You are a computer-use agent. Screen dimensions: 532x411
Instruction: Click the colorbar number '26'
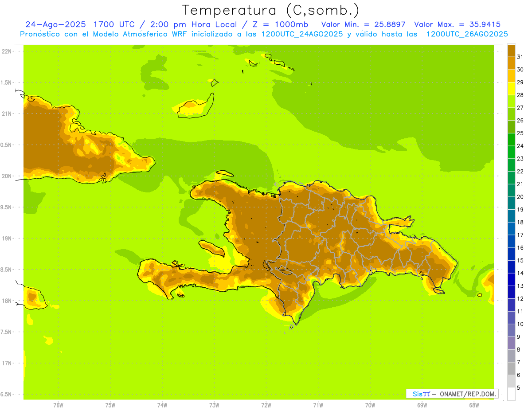[x=520, y=120]
